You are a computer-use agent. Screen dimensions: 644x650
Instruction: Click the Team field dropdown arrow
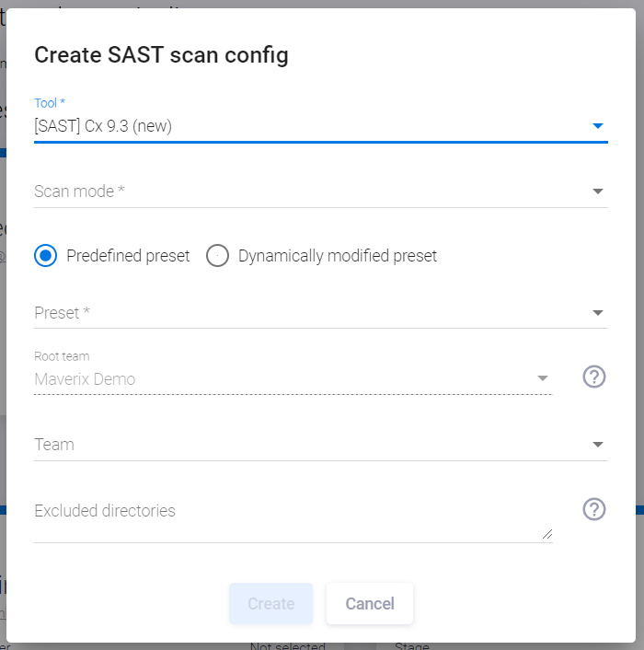[598, 445]
